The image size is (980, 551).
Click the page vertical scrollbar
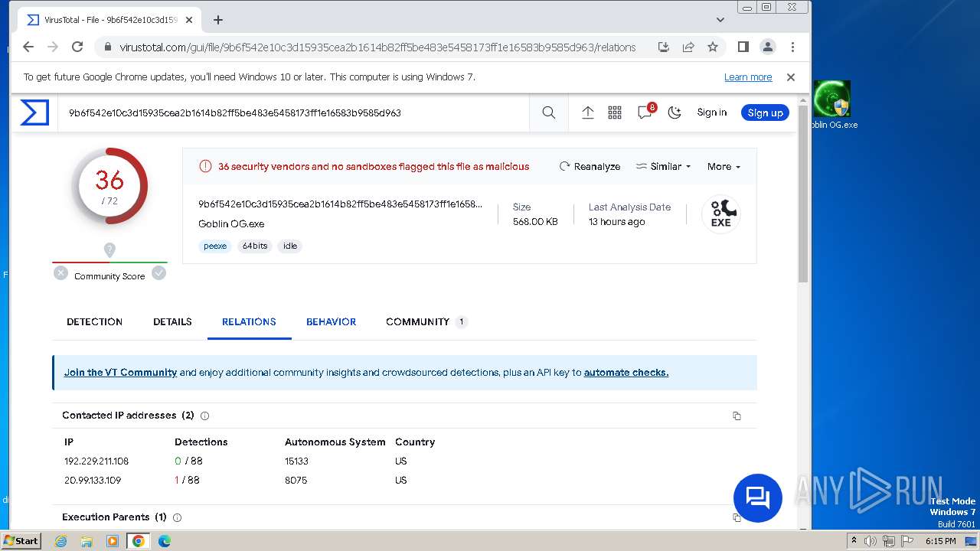click(803, 195)
